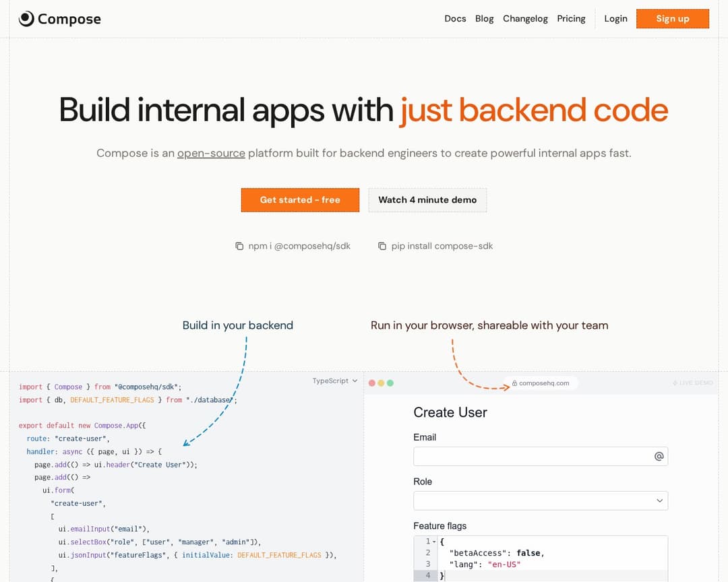Image resolution: width=728 pixels, height=582 pixels.
Task: Click Run in your browser label
Action: 489,325
